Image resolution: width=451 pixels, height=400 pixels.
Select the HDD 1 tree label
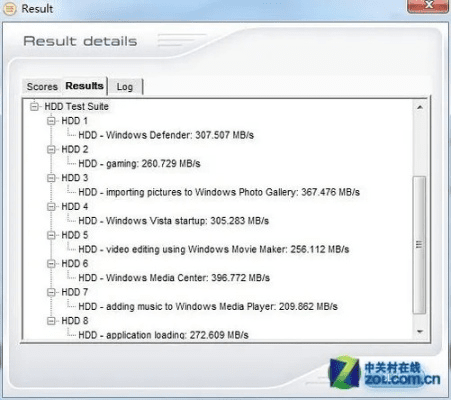[x=75, y=121]
